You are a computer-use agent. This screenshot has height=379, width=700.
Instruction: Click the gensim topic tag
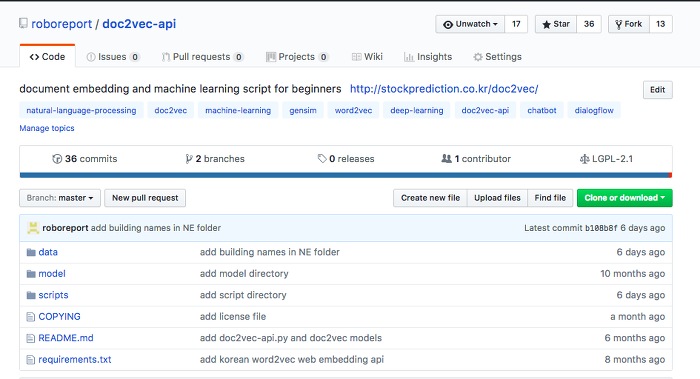[x=303, y=110]
